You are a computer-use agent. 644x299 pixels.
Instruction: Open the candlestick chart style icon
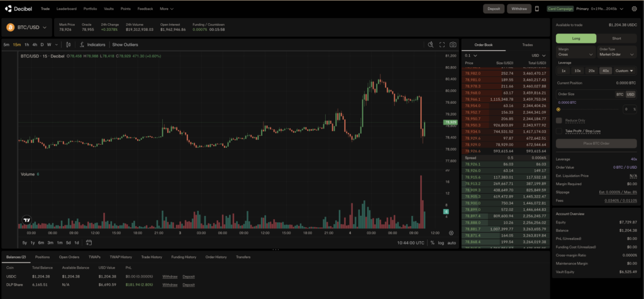pos(69,45)
